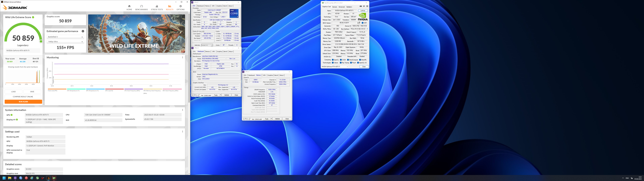
Task: Click the CPU-Z chip icon on taskbar
Action: (15, 178)
